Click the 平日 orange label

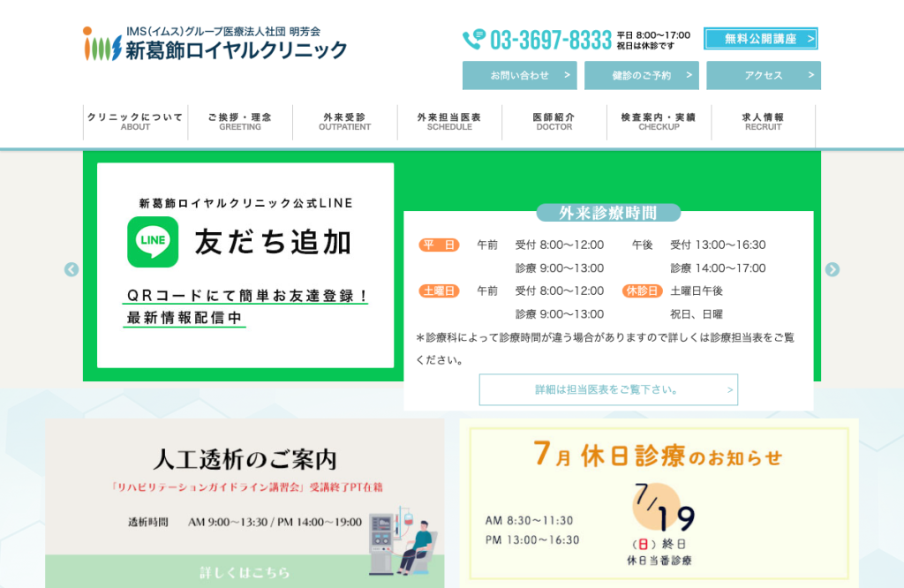439,245
